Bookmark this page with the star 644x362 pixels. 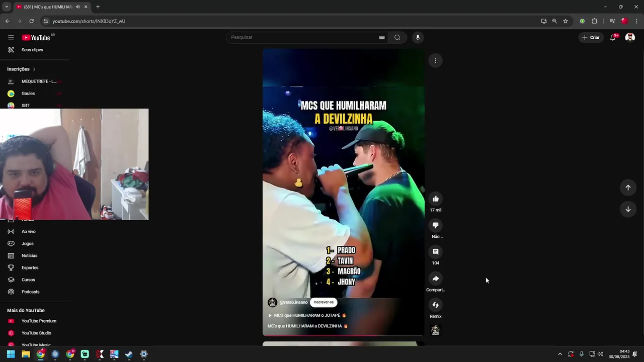click(566, 21)
